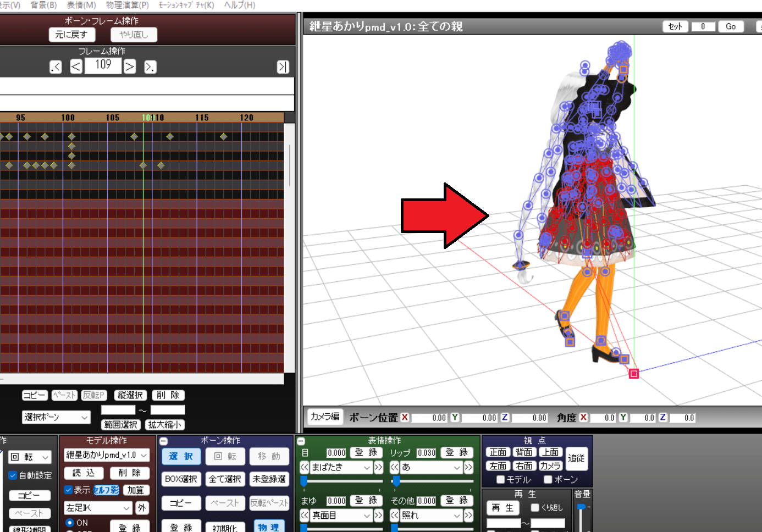The height and width of the screenshot is (532, 762).
Task: Click the 縦選択 button
Action: [x=130, y=395]
